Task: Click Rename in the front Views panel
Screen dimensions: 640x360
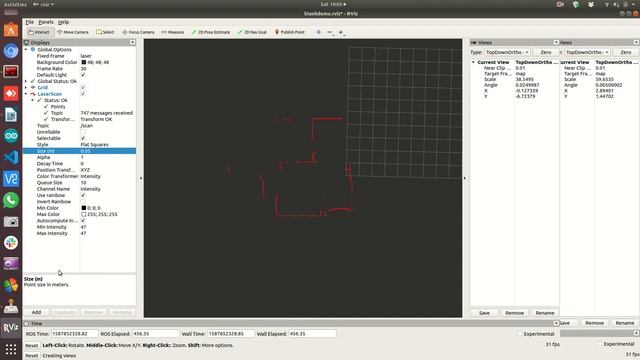Action: [x=544, y=313]
